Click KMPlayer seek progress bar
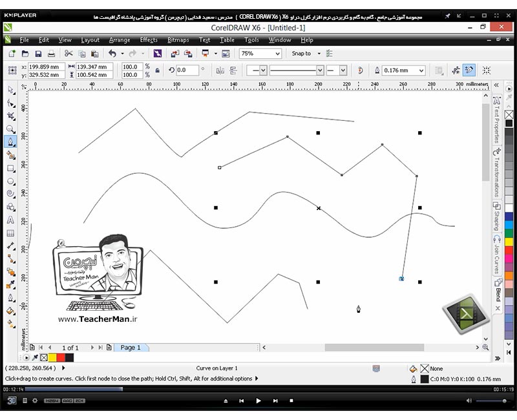Image resolution: width=517 pixels, height=420 pixels. tap(258, 389)
